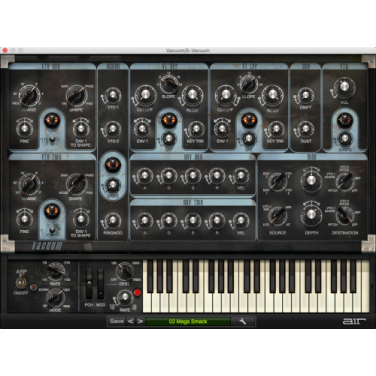
Task: Click the red LFO sync indicator light
Action: 137,293
